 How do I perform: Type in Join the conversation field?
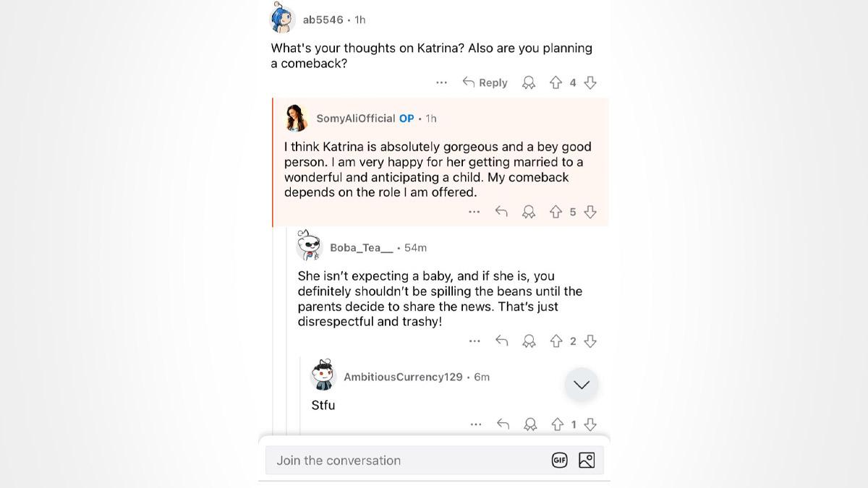(x=405, y=461)
